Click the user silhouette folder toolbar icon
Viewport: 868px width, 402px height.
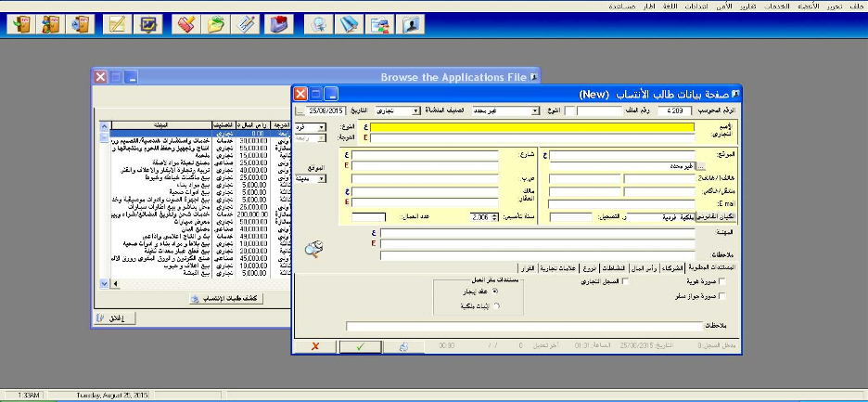pyautogui.click(x=408, y=25)
